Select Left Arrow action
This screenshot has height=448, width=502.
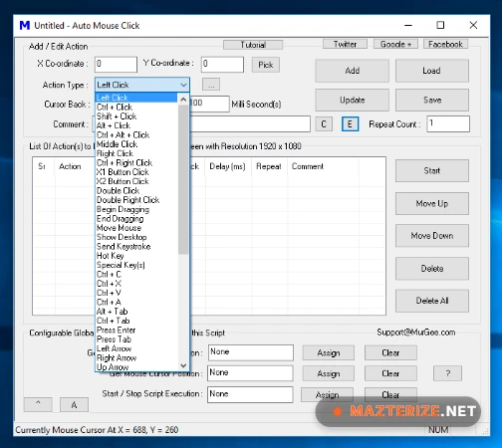[x=136, y=348]
